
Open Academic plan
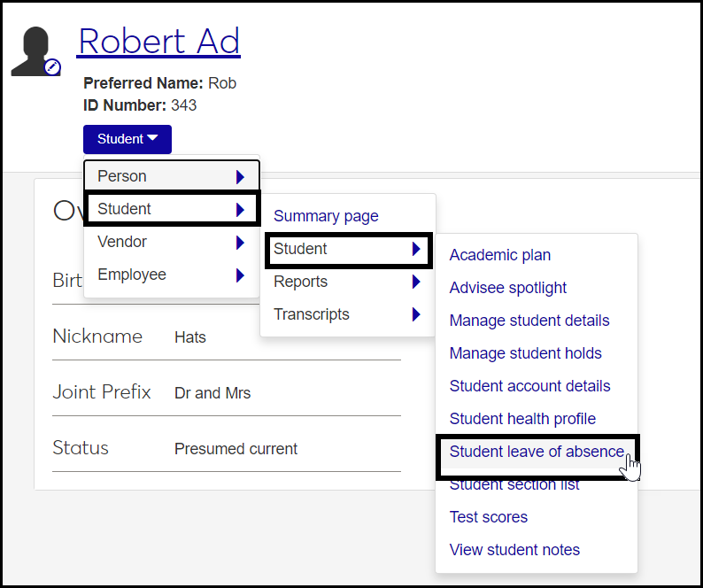(x=500, y=255)
